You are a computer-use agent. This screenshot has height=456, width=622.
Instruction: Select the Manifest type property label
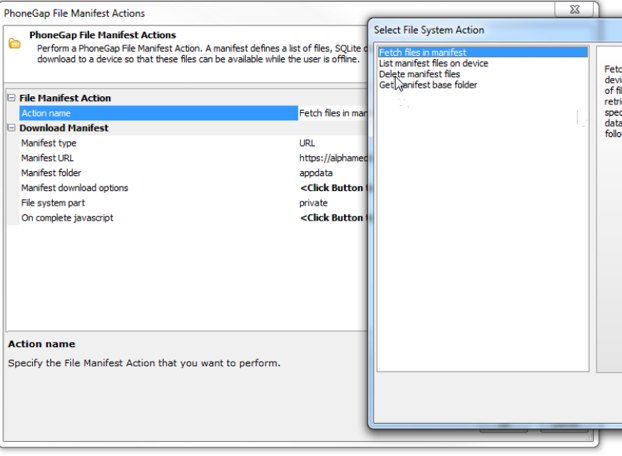[x=50, y=143]
